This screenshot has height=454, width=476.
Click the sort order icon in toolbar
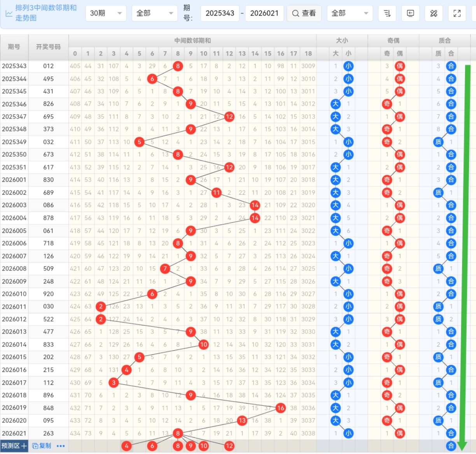[x=387, y=14]
